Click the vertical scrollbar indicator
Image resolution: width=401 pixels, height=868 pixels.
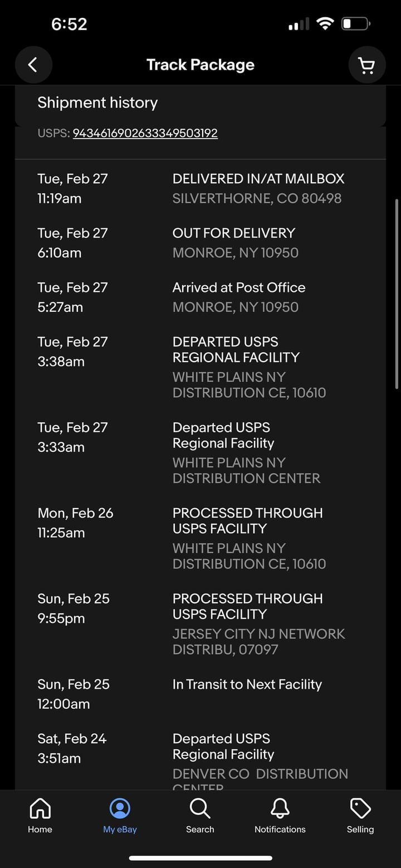click(x=397, y=293)
